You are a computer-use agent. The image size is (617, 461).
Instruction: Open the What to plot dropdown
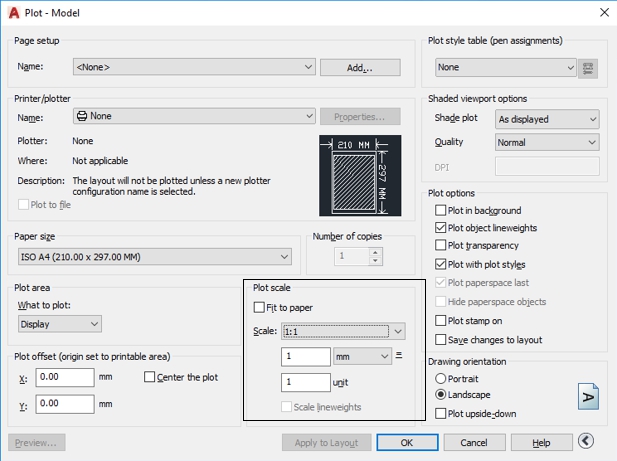click(60, 324)
